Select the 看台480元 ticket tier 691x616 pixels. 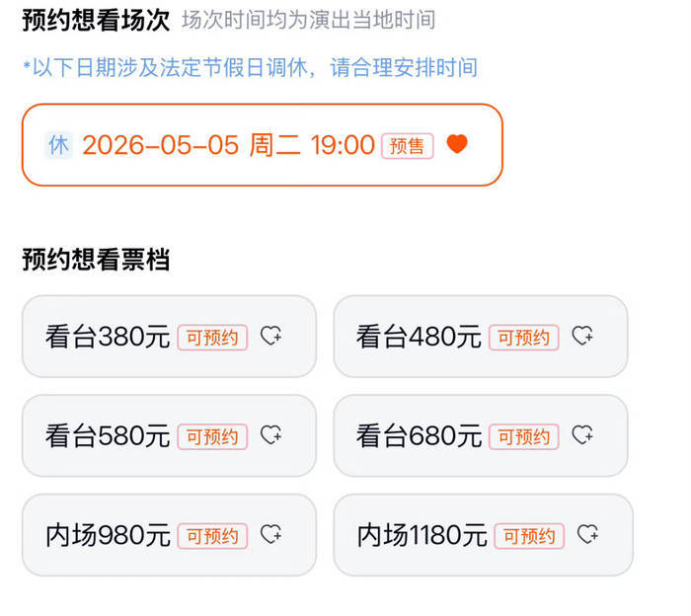(420, 337)
